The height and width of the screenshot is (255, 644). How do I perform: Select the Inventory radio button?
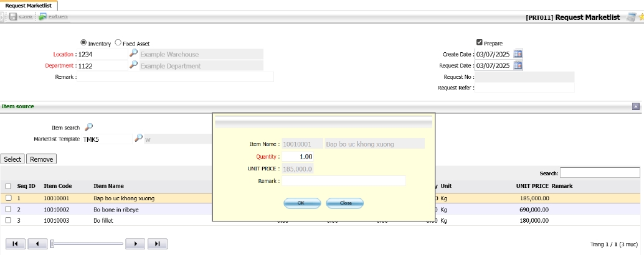83,43
